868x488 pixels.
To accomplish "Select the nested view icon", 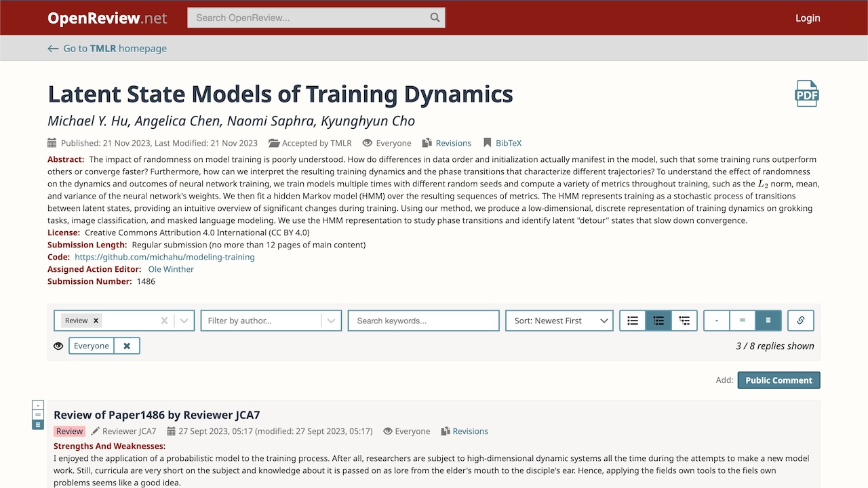I will tap(684, 321).
